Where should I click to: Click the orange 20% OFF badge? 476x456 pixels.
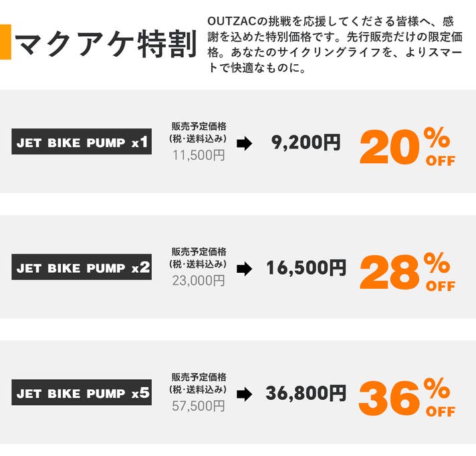pos(407,147)
